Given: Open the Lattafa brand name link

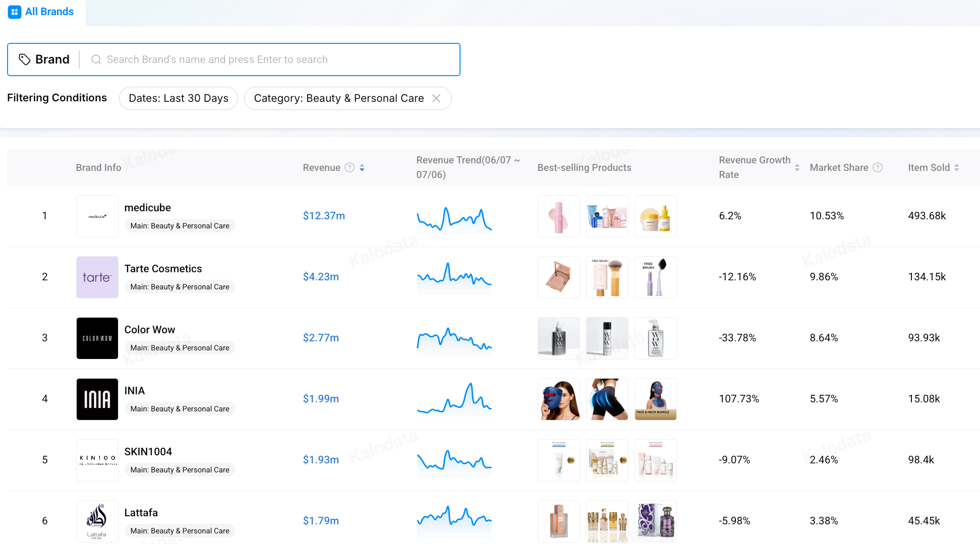Looking at the screenshot, I should [141, 513].
